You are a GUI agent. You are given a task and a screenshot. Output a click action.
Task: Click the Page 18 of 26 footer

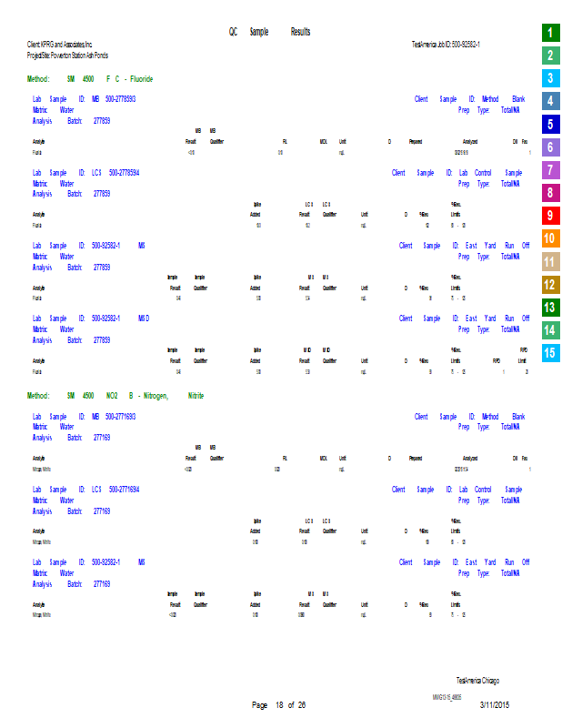pyautogui.click(x=278, y=705)
